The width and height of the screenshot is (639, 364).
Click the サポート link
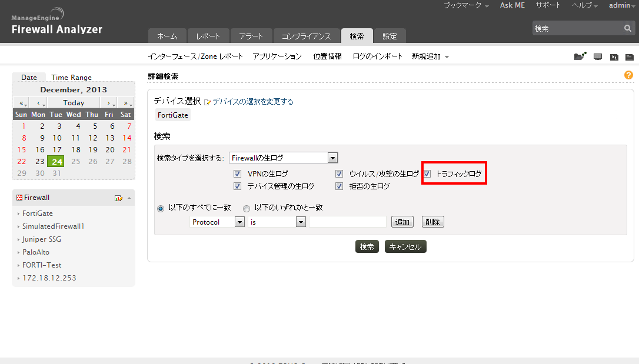pos(548,5)
